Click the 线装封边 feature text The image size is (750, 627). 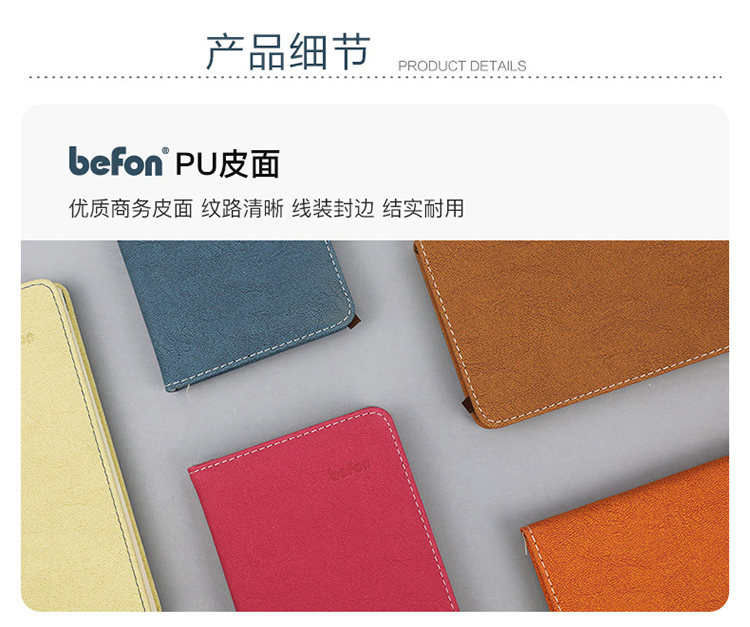coord(333,209)
